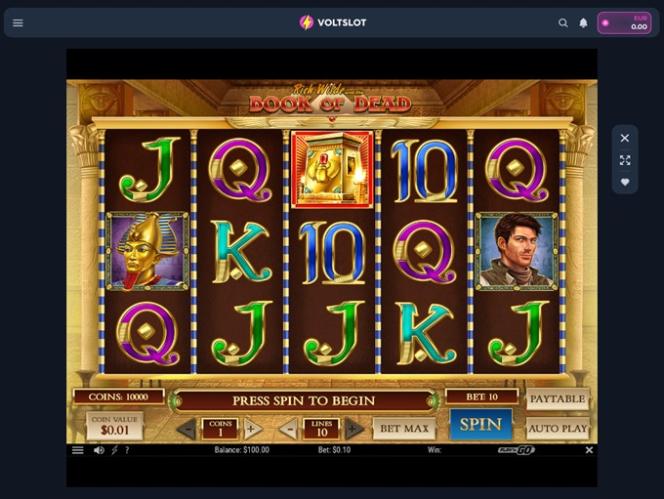
Task: Open the EUR 0.00 balance wallet
Action: pyautogui.click(x=624, y=23)
